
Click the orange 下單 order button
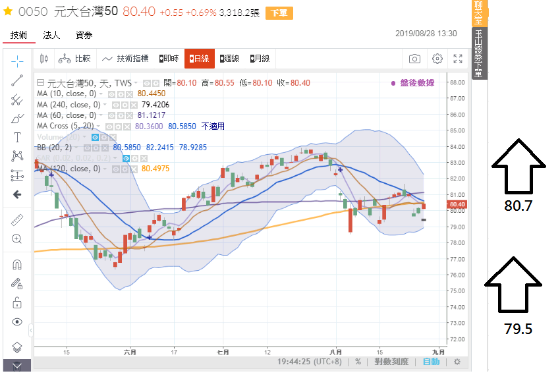[279, 13]
